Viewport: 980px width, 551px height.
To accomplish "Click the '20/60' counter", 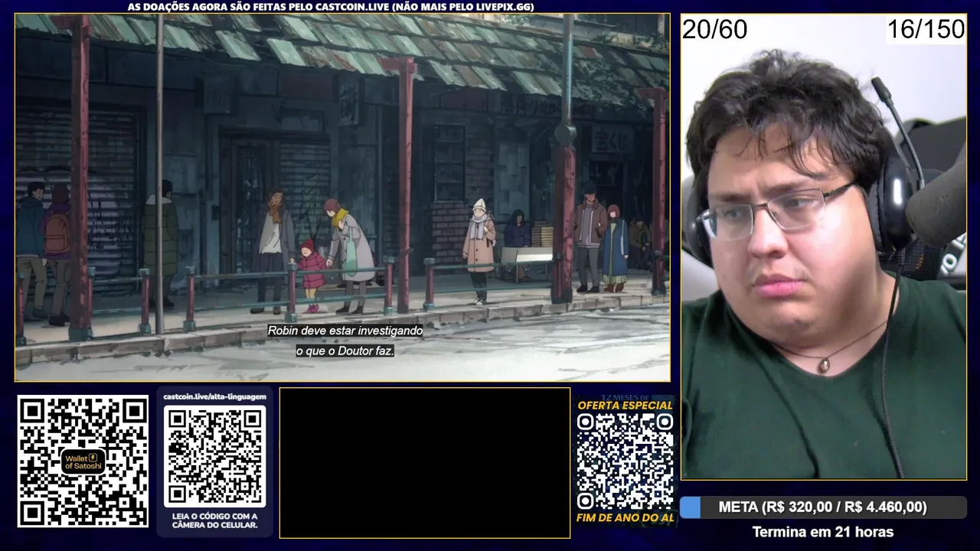I will (x=714, y=30).
